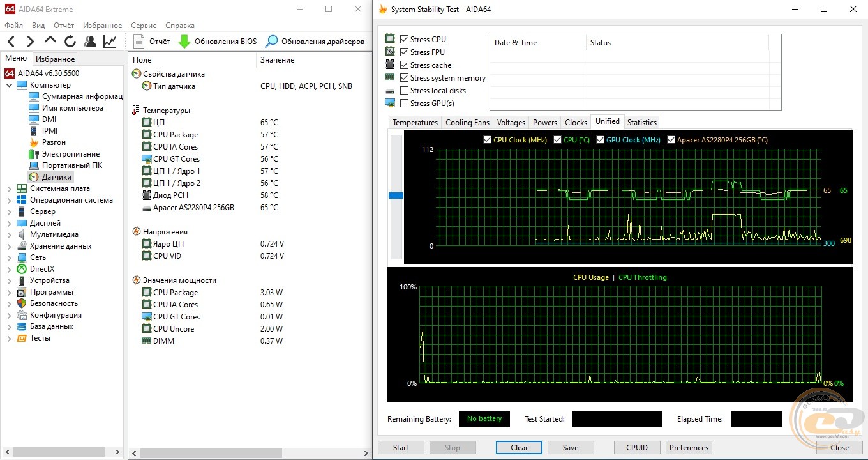Switch to the Cooling Fans tab

(x=467, y=123)
